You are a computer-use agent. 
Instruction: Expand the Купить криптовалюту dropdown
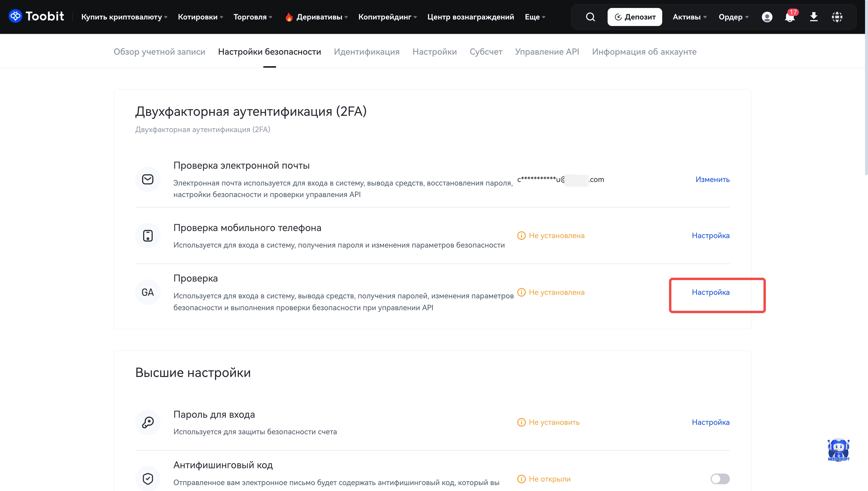tap(124, 17)
